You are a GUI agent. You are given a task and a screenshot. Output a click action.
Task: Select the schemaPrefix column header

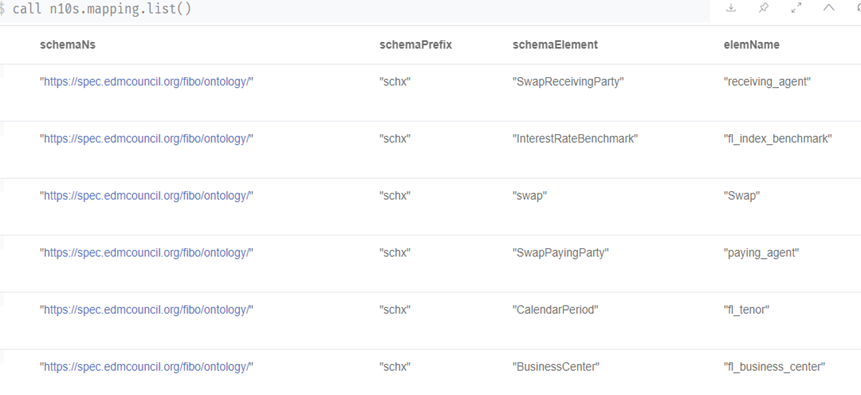click(416, 45)
